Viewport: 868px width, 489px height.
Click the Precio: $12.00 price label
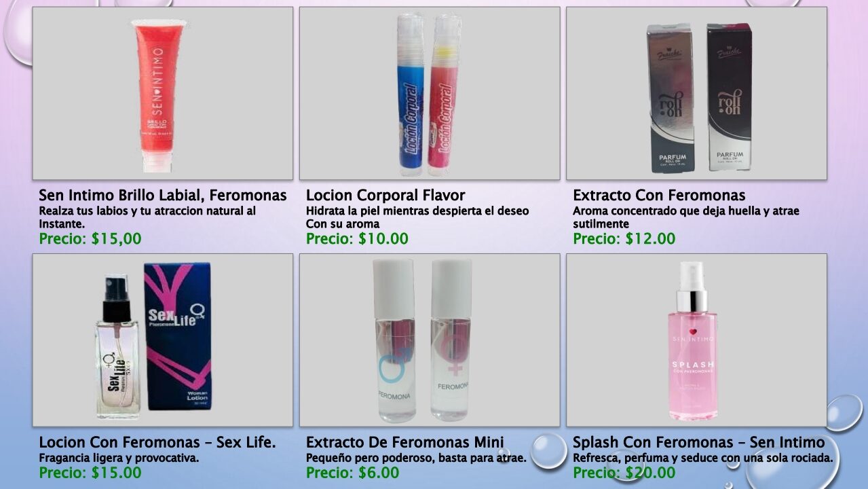click(x=624, y=239)
